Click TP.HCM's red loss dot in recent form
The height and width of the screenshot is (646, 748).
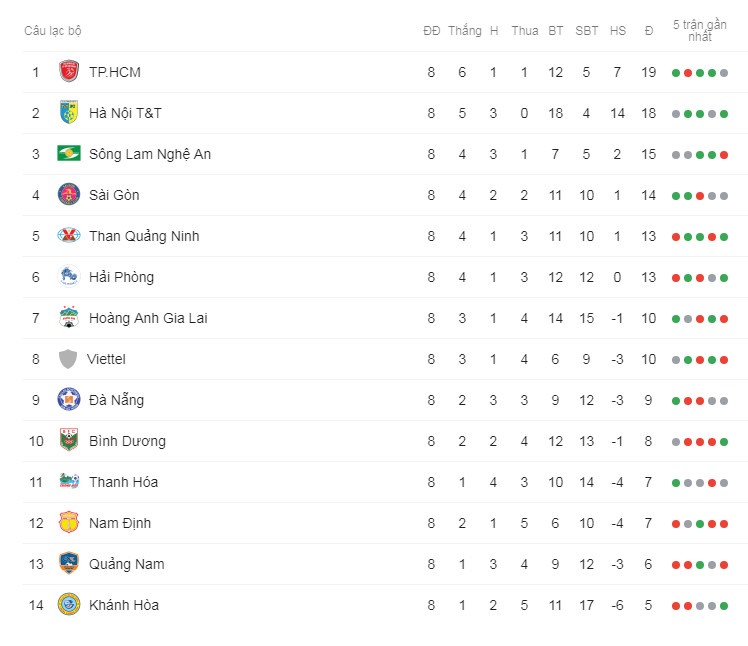(688, 73)
